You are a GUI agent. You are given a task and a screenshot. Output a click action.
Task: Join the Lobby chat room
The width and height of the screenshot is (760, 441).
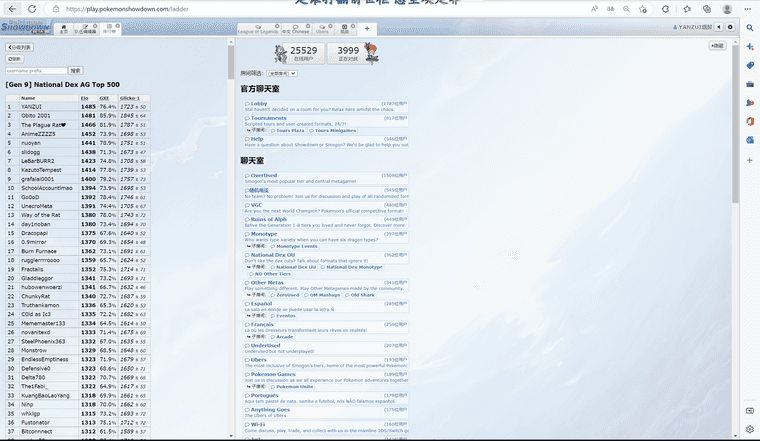pyautogui.click(x=258, y=103)
